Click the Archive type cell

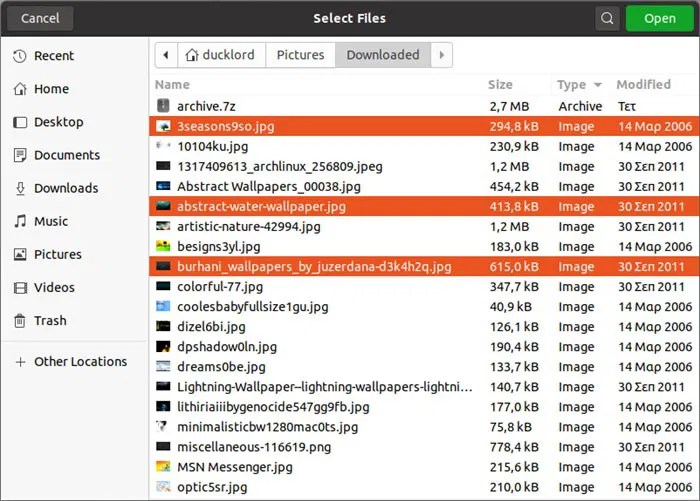click(x=580, y=106)
